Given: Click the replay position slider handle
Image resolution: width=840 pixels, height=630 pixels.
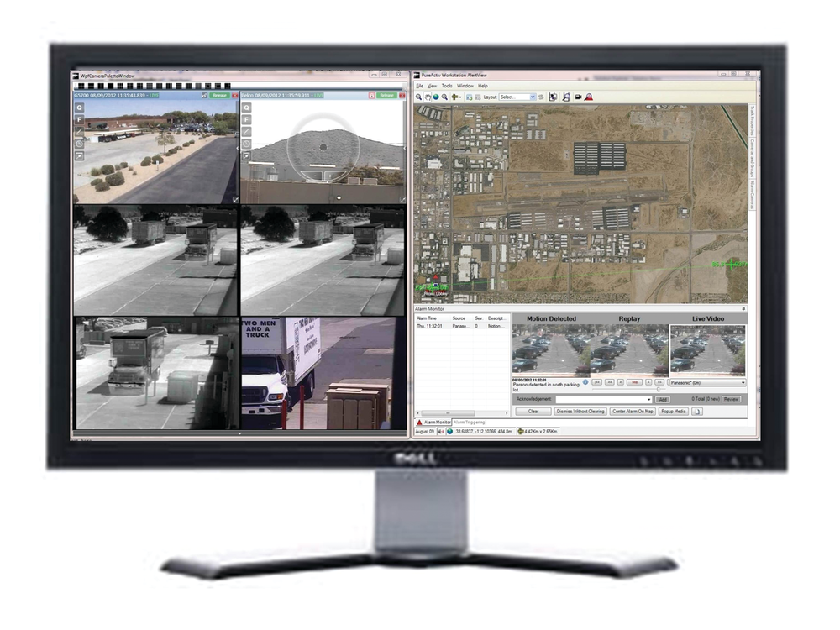Looking at the screenshot, I should click(658, 389).
